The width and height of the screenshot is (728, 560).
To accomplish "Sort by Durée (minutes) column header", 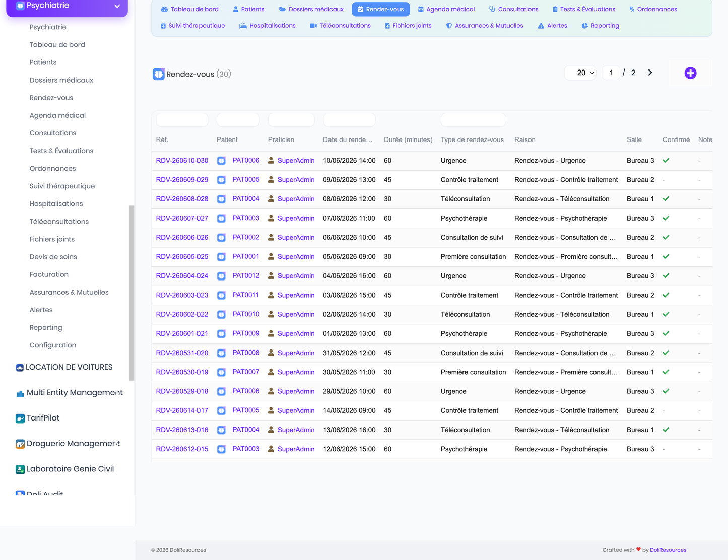I will 408,139.
